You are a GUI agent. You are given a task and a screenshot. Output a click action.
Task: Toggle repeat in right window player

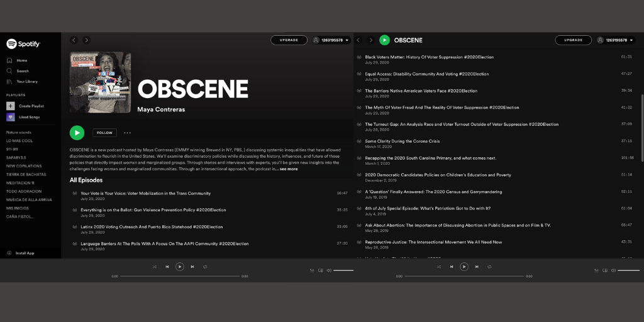489,267
